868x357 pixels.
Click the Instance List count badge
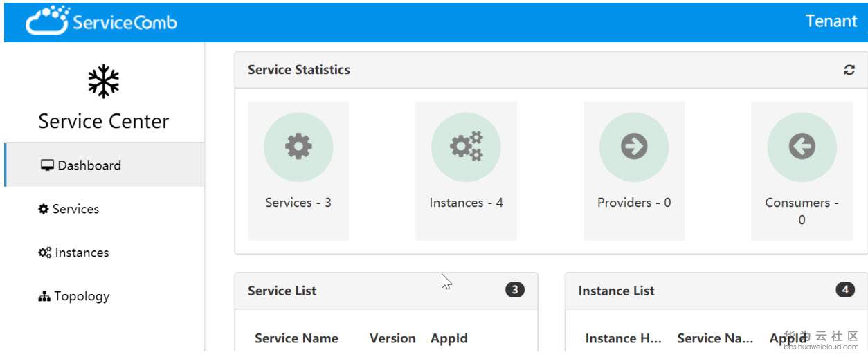pyautogui.click(x=845, y=291)
